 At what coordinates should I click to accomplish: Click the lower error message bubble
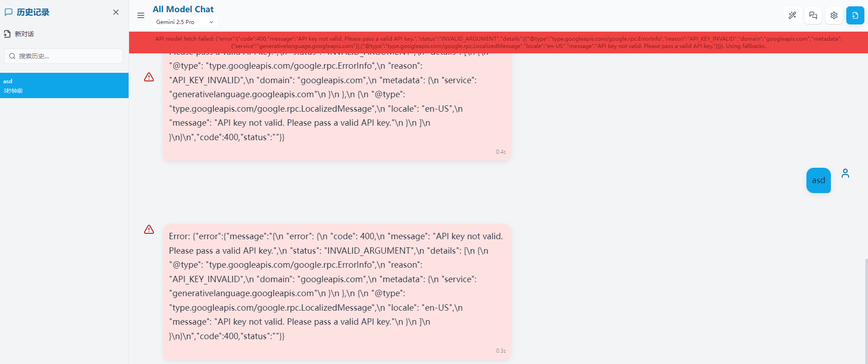tap(337, 292)
